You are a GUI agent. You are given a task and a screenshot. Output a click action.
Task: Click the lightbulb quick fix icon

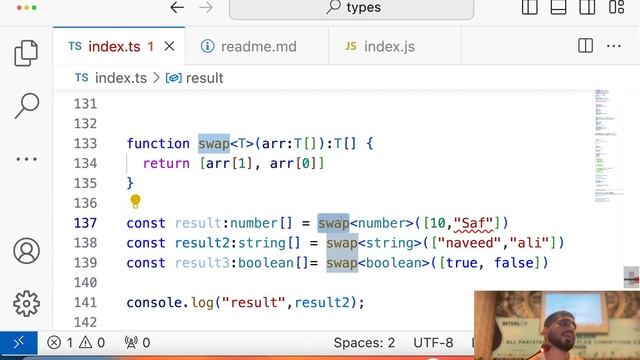[x=135, y=201]
